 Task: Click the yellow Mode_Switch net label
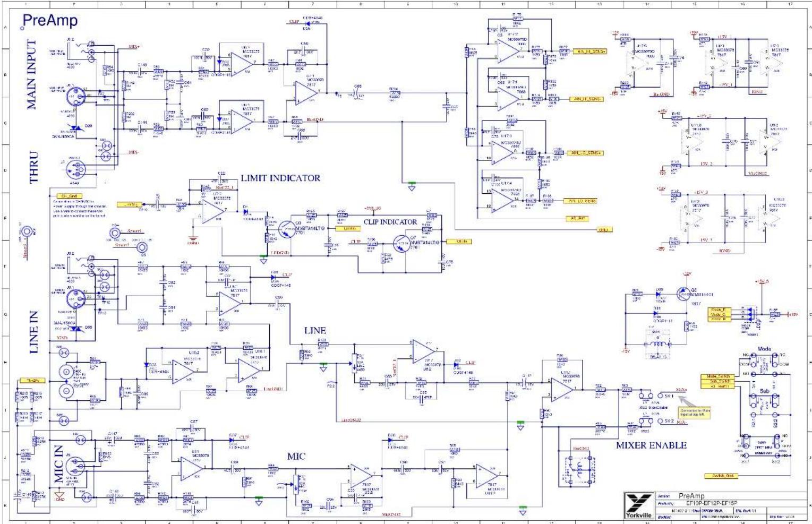click(x=717, y=376)
